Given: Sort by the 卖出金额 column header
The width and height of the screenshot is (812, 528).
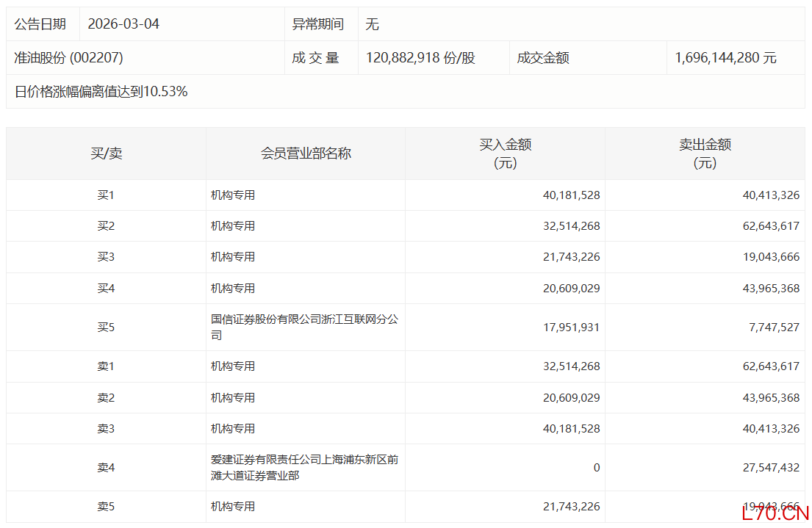Looking at the screenshot, I should [x=705, y=153].
